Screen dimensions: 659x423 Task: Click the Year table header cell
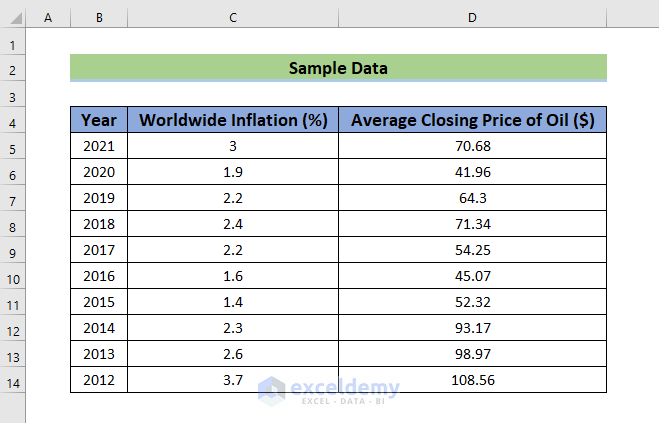(x=99, y=120)
